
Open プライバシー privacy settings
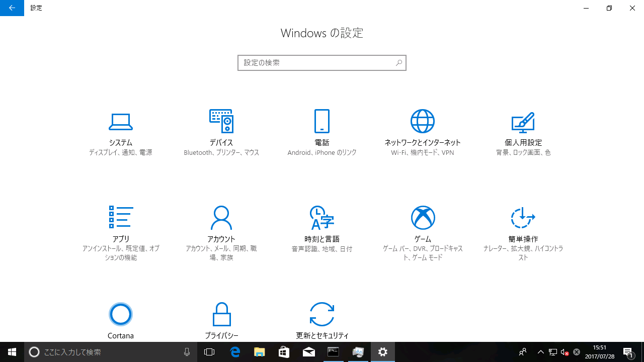pyautogui.click(x=221, y=320)
